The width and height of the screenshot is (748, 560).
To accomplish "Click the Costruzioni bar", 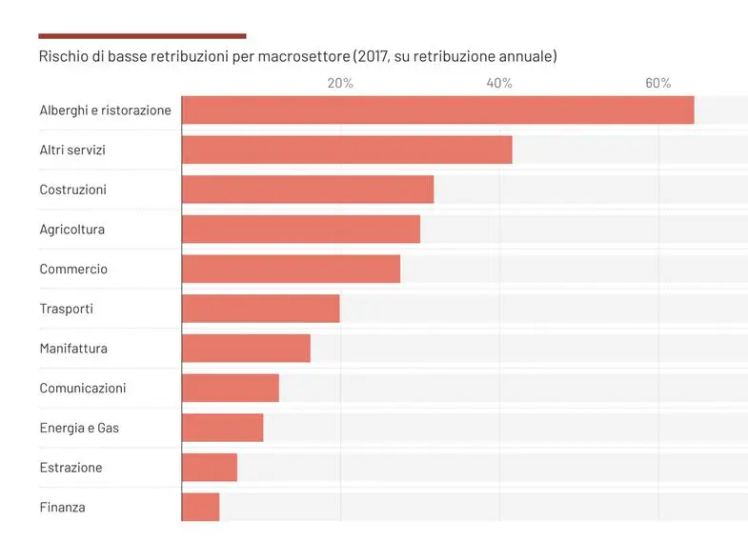I will pos(307,190).
